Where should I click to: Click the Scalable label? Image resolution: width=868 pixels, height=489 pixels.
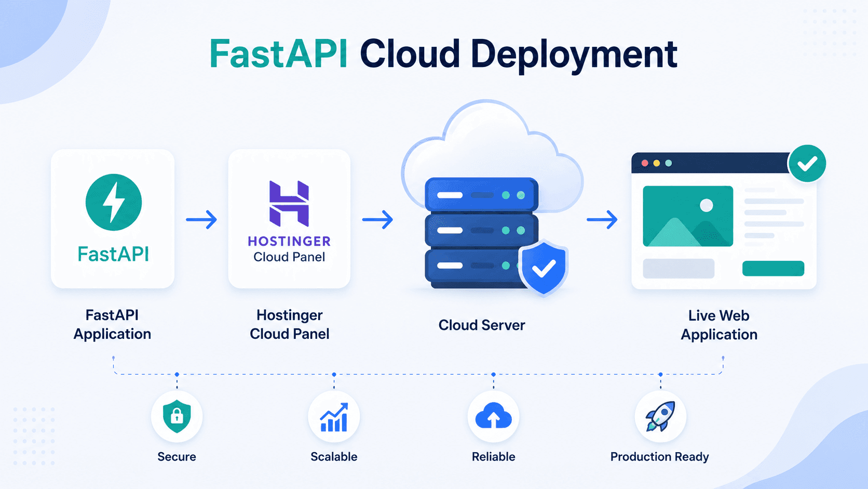(x=334, y=457)
